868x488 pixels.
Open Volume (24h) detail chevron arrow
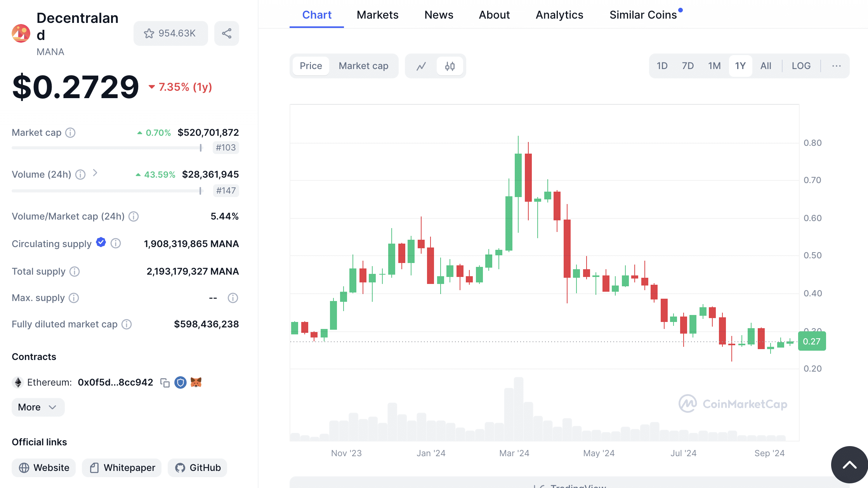point(95,173)
